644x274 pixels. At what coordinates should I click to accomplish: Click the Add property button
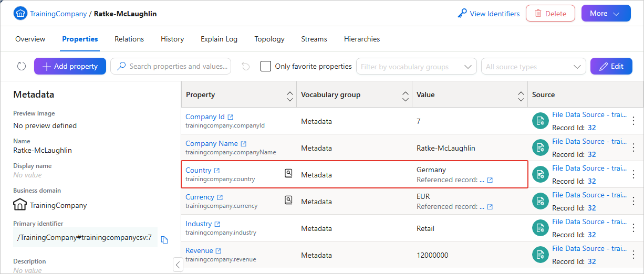click(70, 66)
